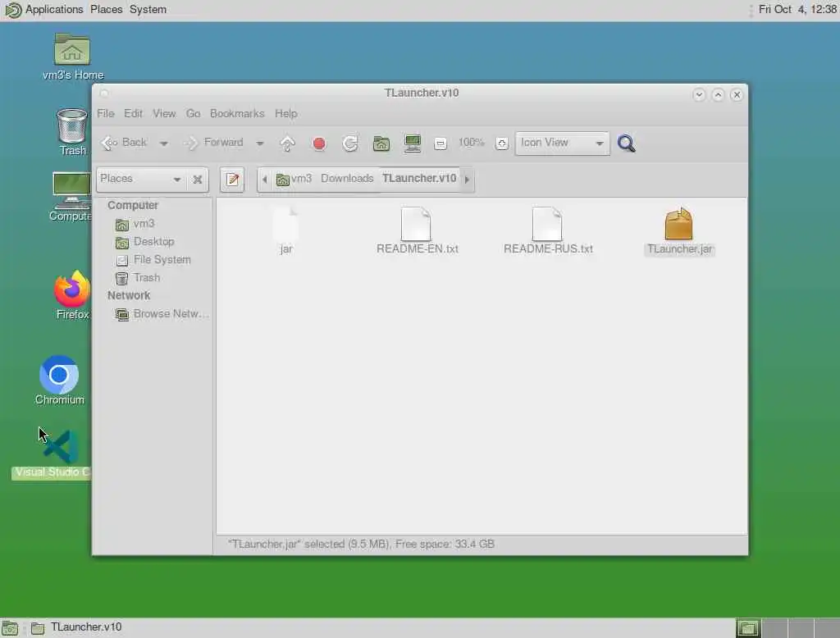Switch to the first workspace in the pager

coord(748,628)
